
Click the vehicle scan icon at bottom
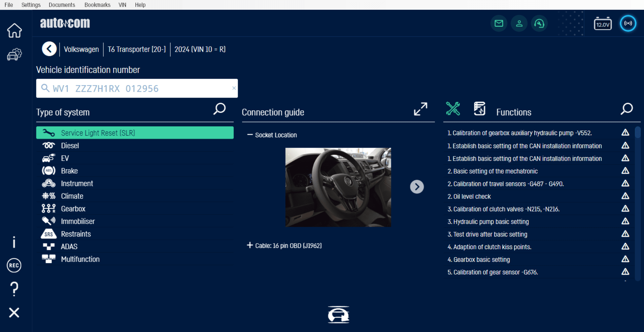pyautogui.click(x=338, y=315)
